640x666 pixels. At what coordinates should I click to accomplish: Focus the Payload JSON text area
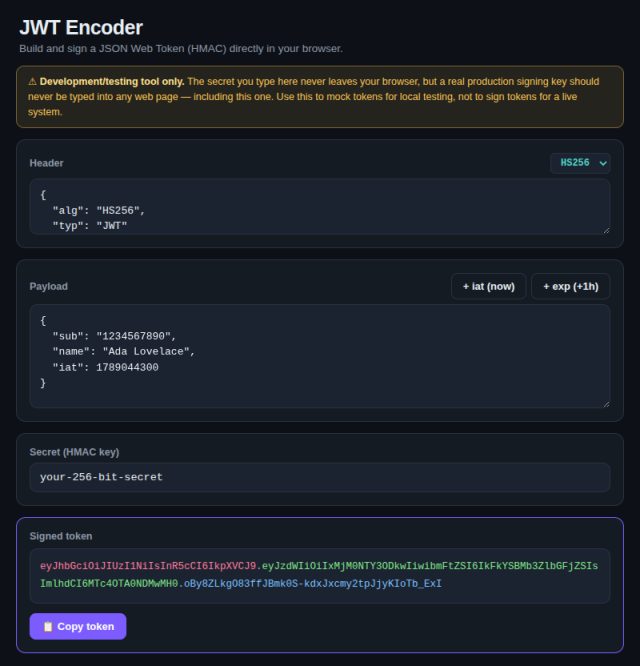(320, 356)
